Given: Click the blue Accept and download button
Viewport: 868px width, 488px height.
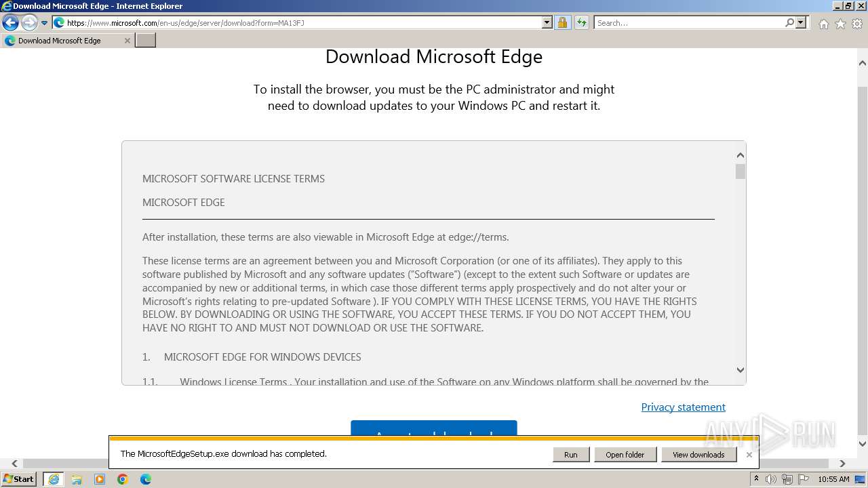Looking at the screenshot, I should tap(434, 428).
